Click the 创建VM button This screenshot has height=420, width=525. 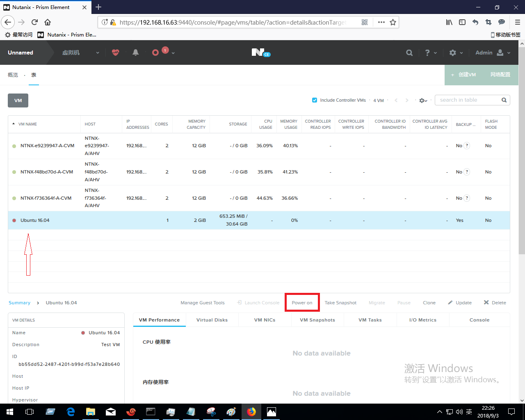(463, 75)
